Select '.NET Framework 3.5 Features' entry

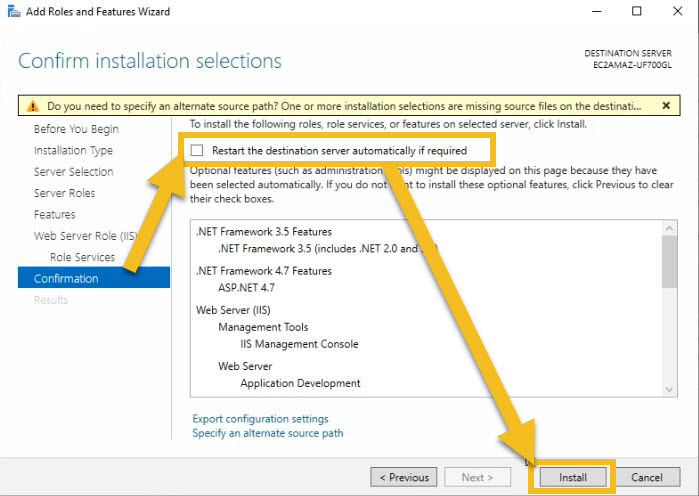264,232
